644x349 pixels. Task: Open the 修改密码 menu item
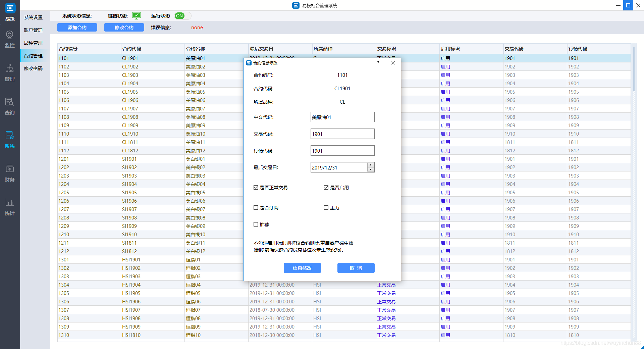click(x=33, y=68)
